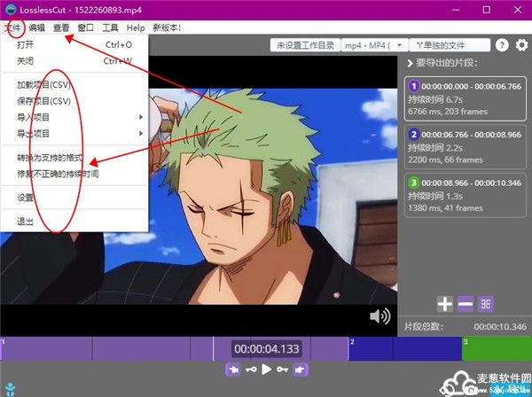Choose 设置 from the file menu
Screen dimensions: 532x397
tap(74, 198)
